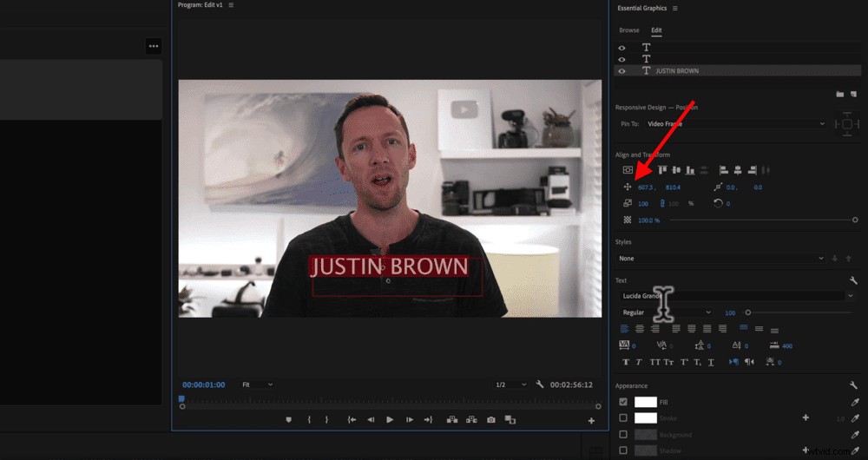Open Program monitor settings wrench
Image resolution: width=868 pixels, height=460 pixels.
click(x=540, y=384)
